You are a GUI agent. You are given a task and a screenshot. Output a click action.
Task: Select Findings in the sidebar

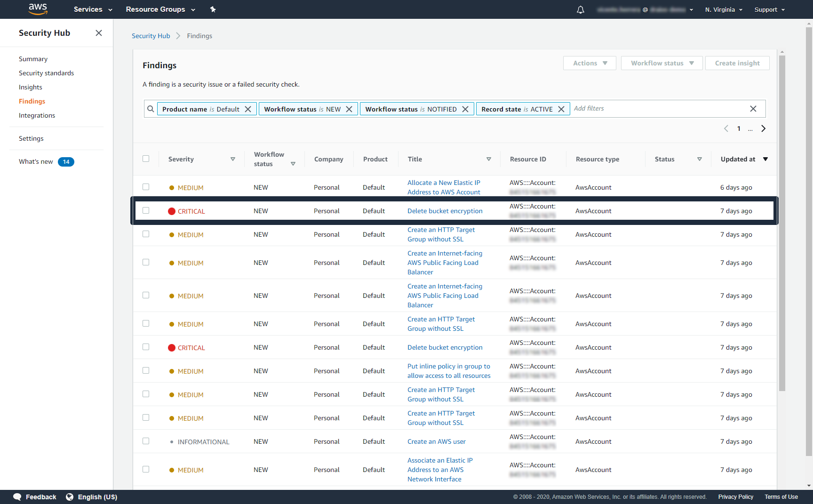click(32, 101)
